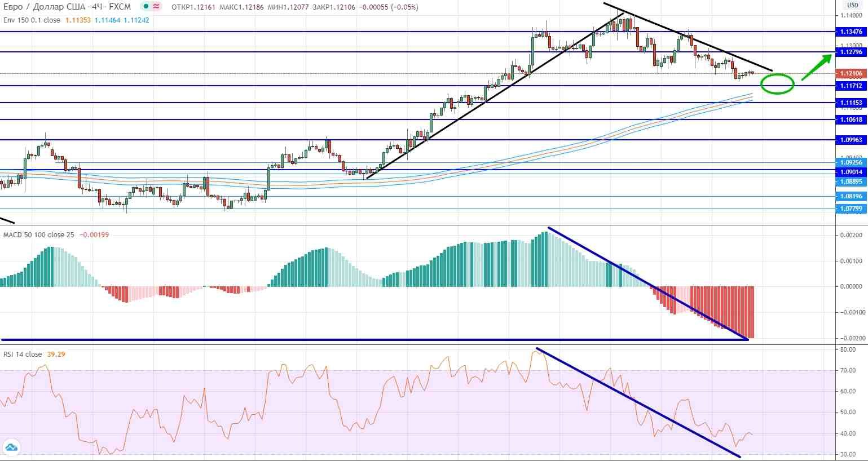868x461 pixels.
Task: Select the RSI 14 close indicator legend
Action: point(23,354)
